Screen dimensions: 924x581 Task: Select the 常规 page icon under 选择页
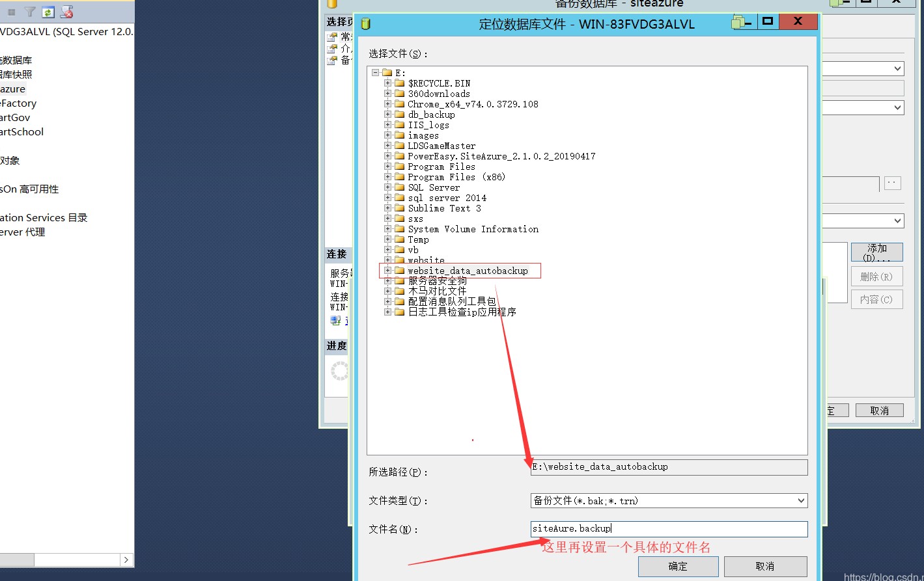[331, 37]
